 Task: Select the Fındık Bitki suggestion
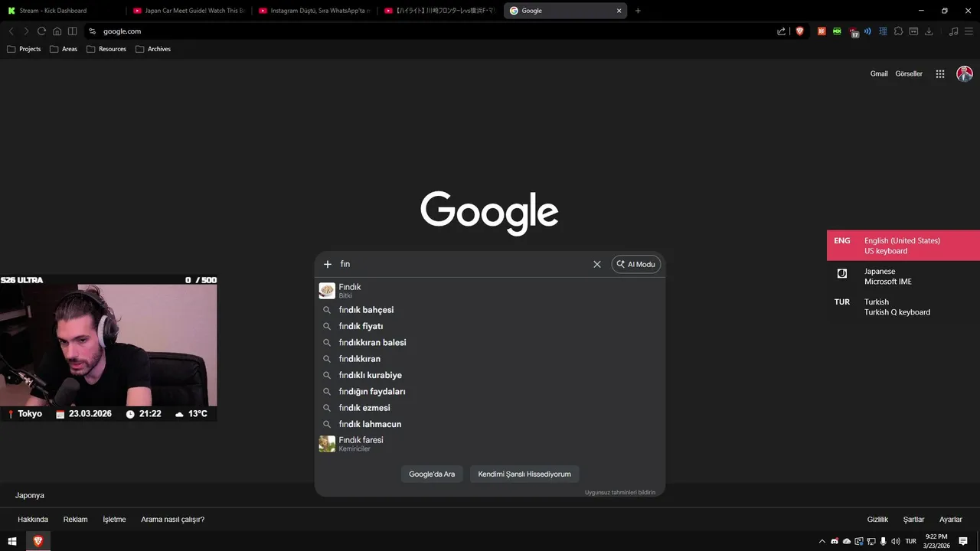click(490, 291)
